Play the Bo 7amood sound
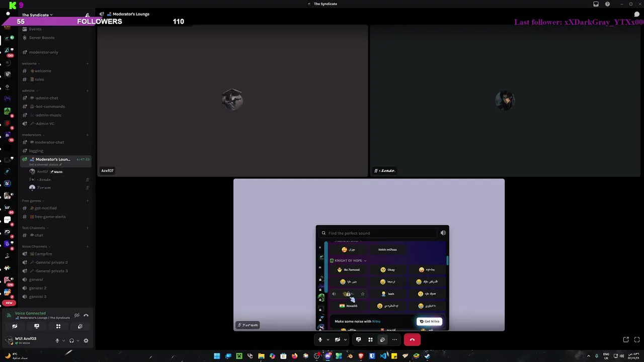The width and height of the screenshot is (644, 362). [x=349, y=270]
